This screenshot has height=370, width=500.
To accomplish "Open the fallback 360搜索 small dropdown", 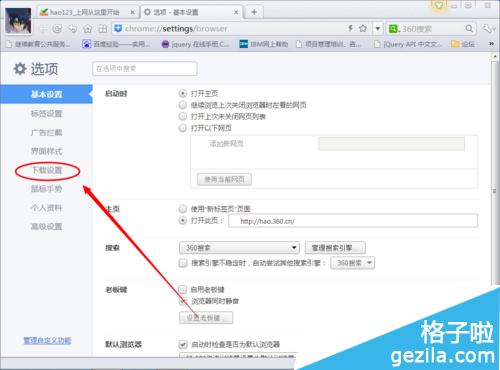I will (x=352, y=263).
